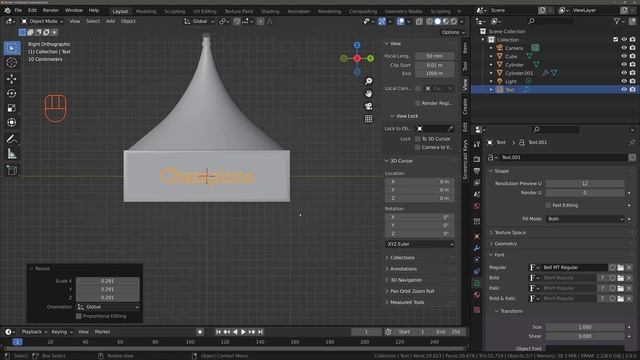The width and height of the screenshot is (640, 360).
Task: Open the Output properties tab icon
Action: 477,171
